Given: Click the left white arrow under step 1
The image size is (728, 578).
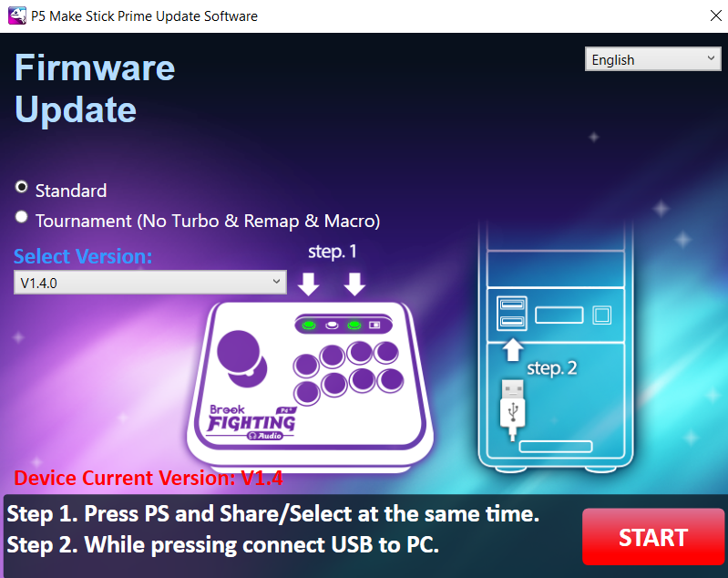Looking at the screenshot, I should click(309, 284).
